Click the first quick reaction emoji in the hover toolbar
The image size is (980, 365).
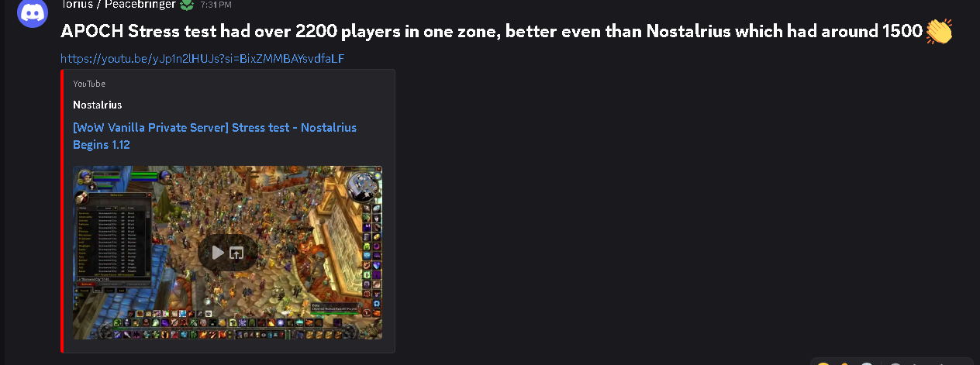coord(823,363)
